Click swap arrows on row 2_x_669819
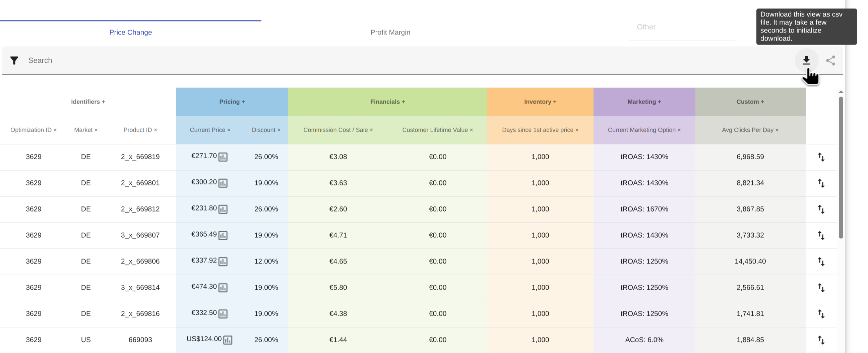 click(821, 157)
